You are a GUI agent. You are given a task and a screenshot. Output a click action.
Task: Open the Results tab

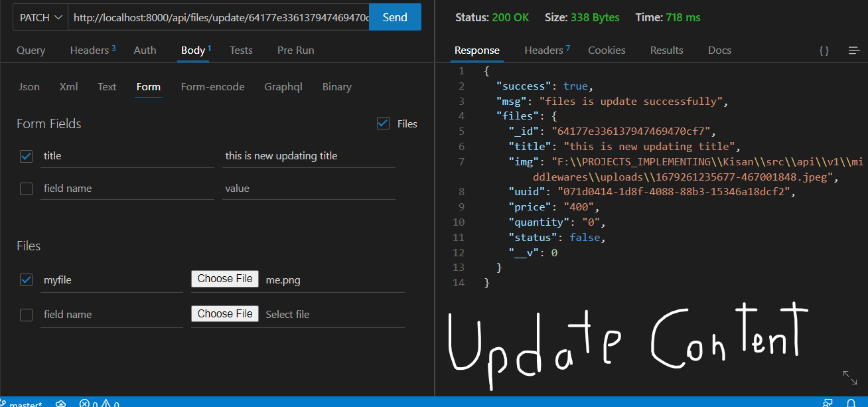[667, 50]
